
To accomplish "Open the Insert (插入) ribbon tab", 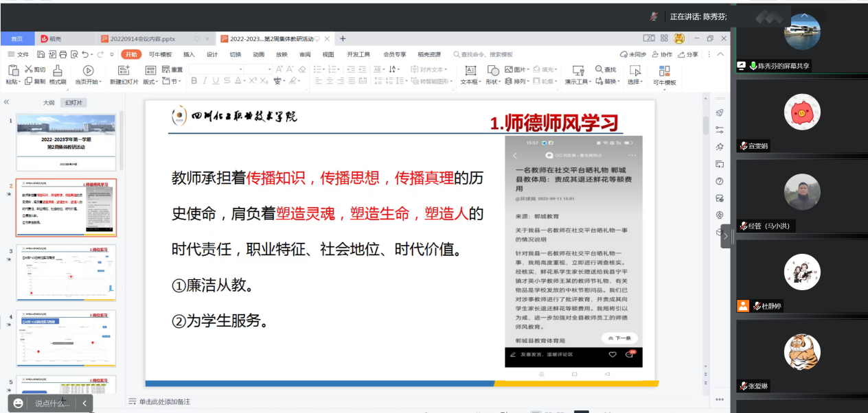I will coord(189,54).
